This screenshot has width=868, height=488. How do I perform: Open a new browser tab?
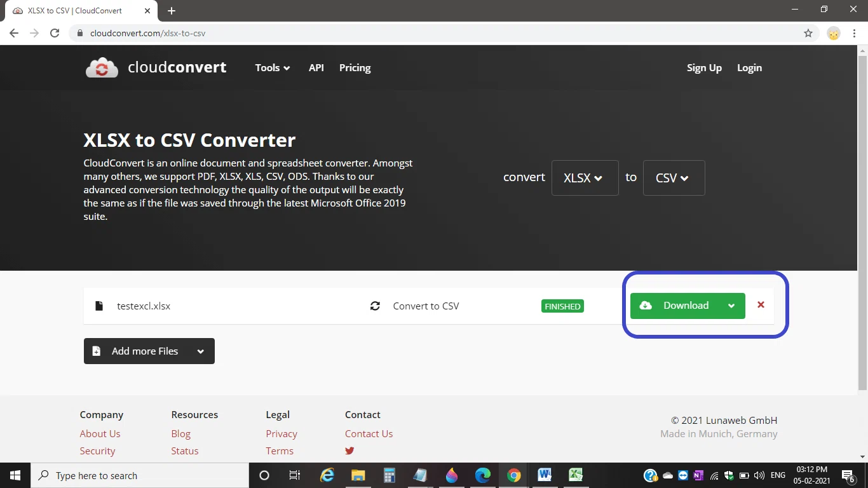click(x=172, y=11)
